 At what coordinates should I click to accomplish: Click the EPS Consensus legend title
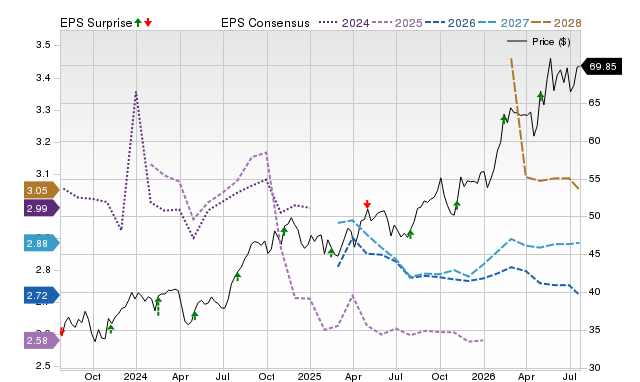tap(265, 23)
